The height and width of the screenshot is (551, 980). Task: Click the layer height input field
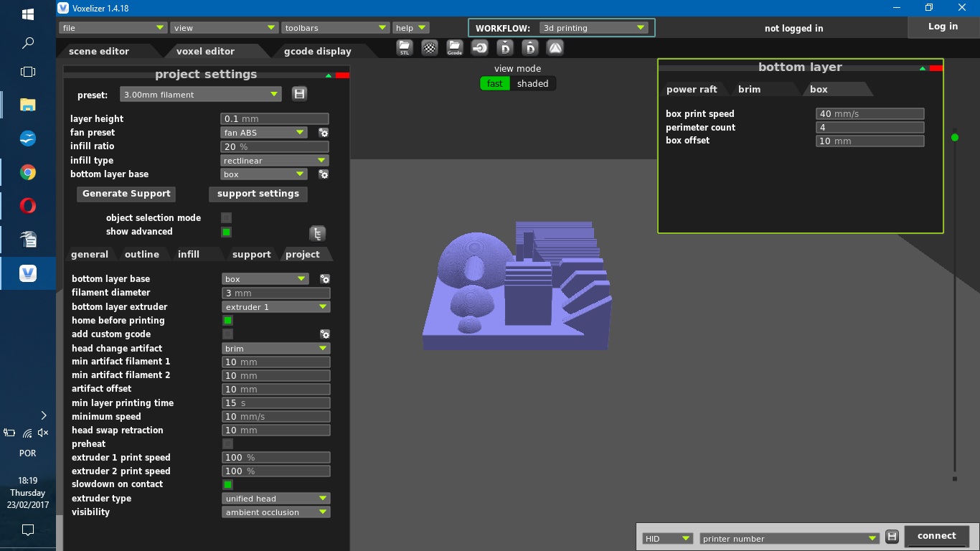coord(275,119)
